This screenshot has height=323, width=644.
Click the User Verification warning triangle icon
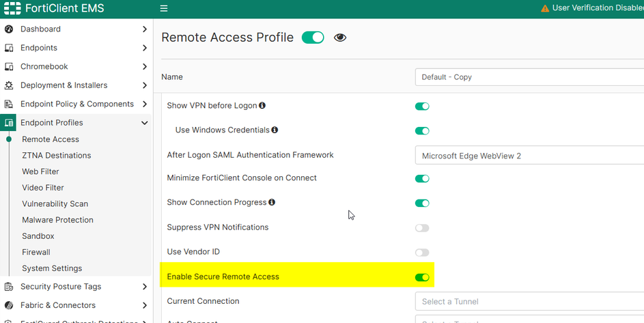point(545,9)
